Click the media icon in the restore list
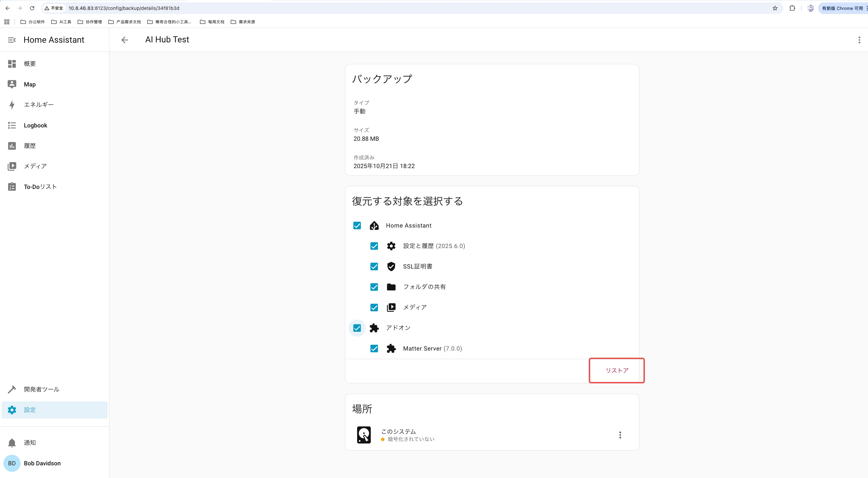This screenshot has width=868, height=478. [x=391, y=308]
